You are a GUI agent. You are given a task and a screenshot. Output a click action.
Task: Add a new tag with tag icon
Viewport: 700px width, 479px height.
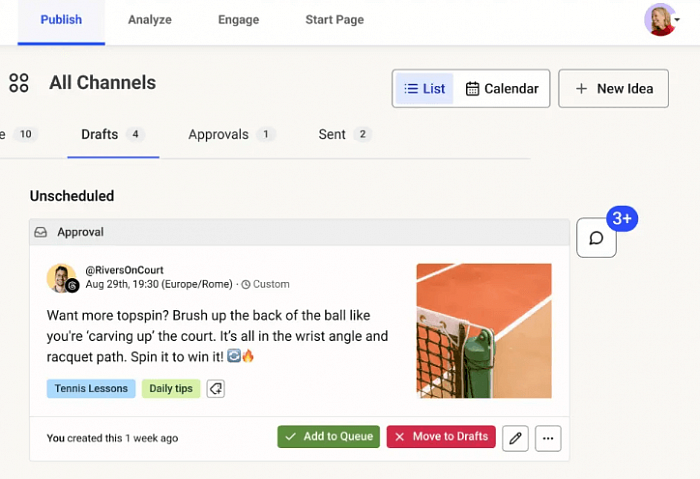tap(216, 388)
